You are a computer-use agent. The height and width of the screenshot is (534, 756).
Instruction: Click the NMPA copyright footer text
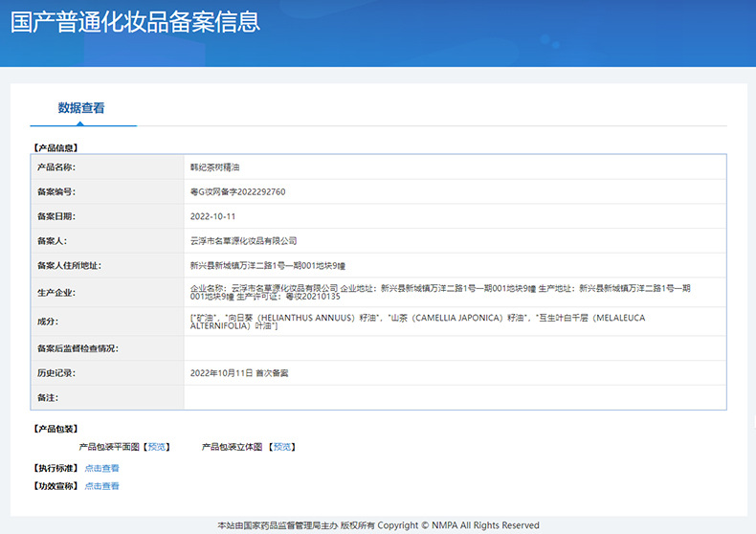[x=378, y=525]
